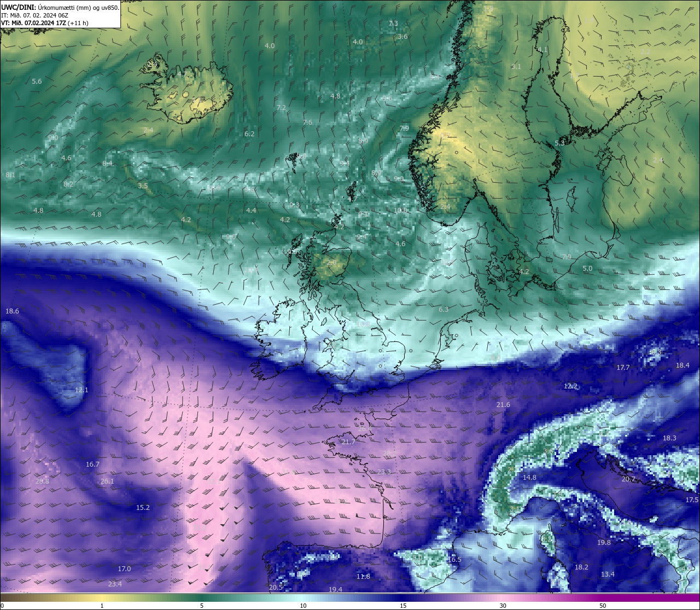Click the legend tick label 15
Image resolution: width=700 pixels, height=610 pixels.
click(x=403, y=606)
